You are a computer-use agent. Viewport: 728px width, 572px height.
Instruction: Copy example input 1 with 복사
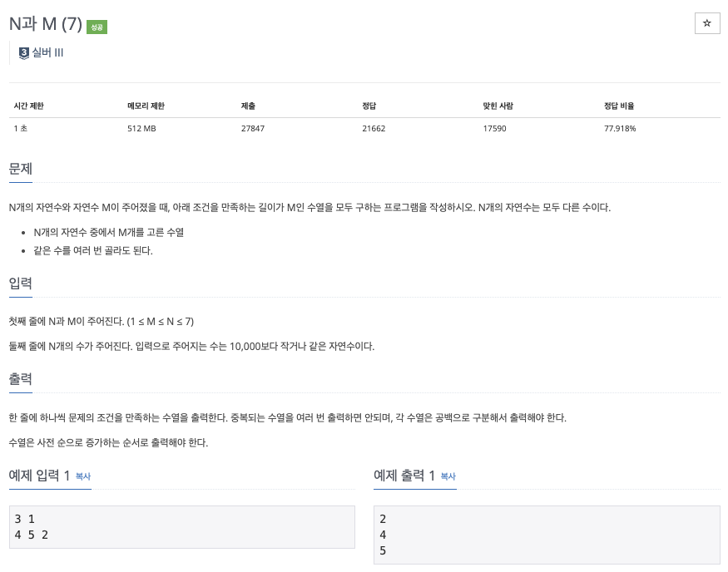coord(83,476)
